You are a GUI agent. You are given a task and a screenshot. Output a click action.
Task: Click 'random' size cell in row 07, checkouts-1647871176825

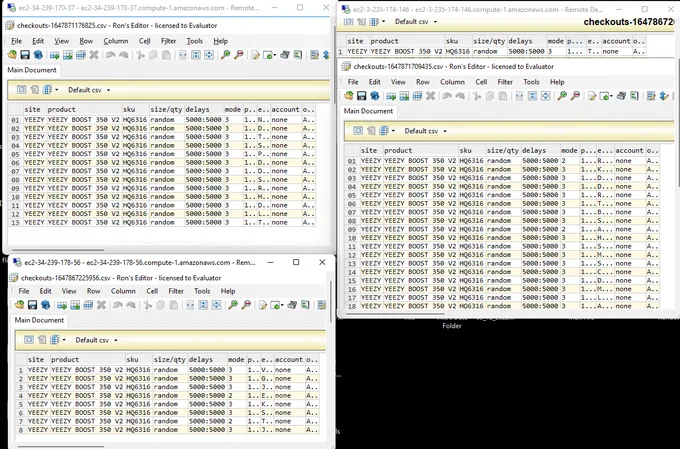tap(167, 171)
